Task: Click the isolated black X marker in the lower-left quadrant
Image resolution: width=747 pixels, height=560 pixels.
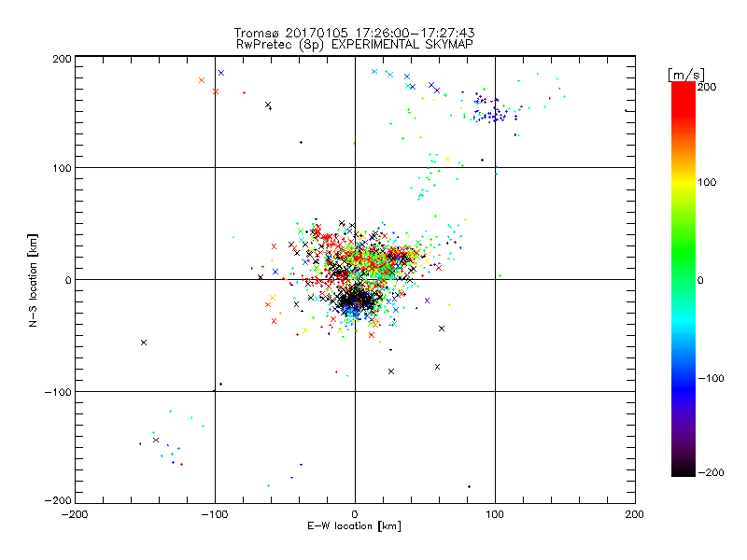Action: [x=144, y=343]
